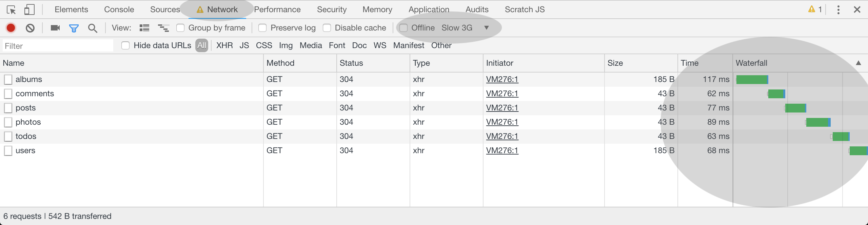
Task: Sort requests by the Time column header
Action: (690, 63)
